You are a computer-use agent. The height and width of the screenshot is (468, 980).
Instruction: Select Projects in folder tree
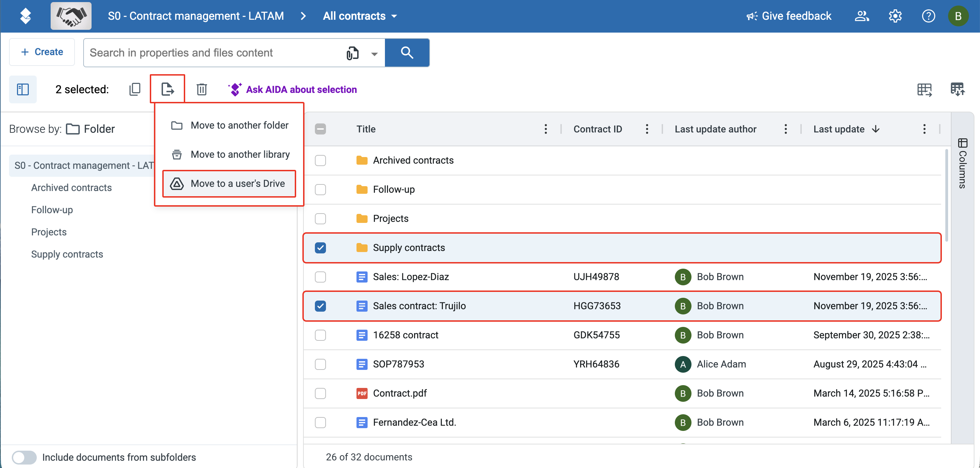click(49, 232)
